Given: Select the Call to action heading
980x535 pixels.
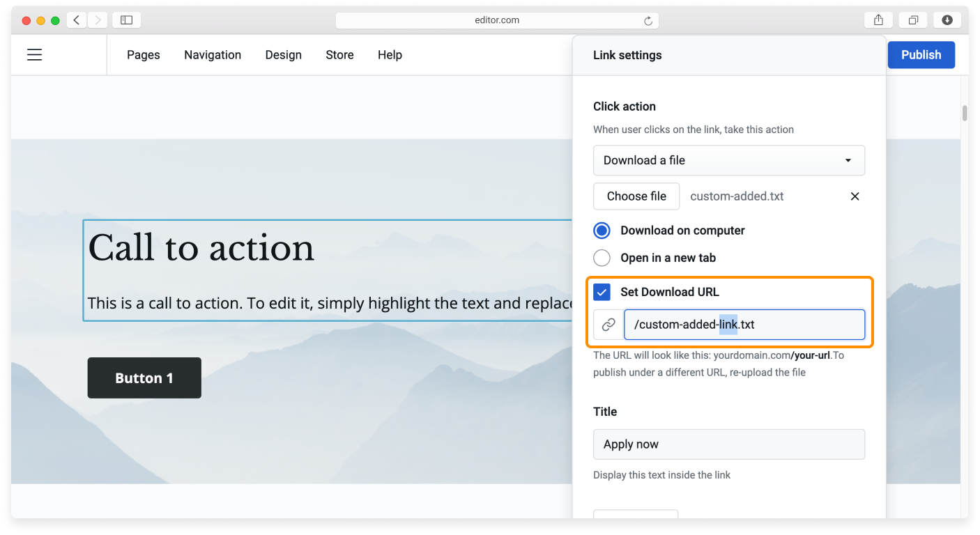Looking at the screenshot, I should pyautogui.click(x=201, y=248).
